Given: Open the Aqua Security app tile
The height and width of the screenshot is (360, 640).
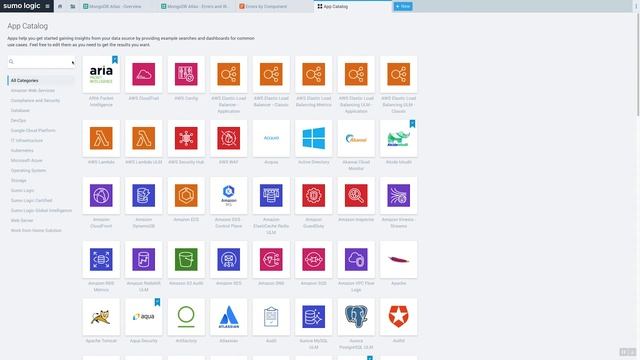Looking at the screenshot, I should click(x=143, y=317).
